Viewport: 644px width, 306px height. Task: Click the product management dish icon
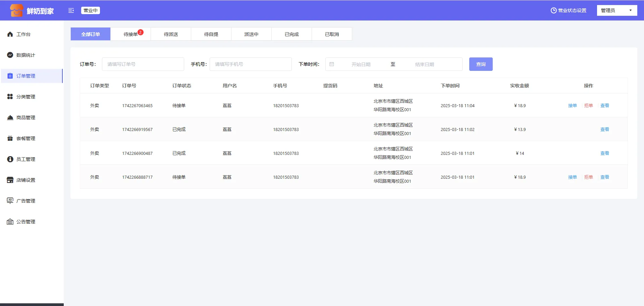coord(10,118)
